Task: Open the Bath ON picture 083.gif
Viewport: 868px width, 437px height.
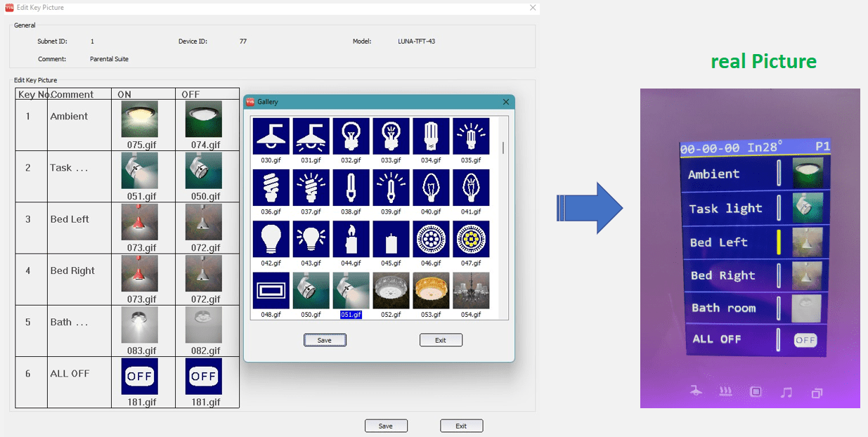Action: [139, 325]
